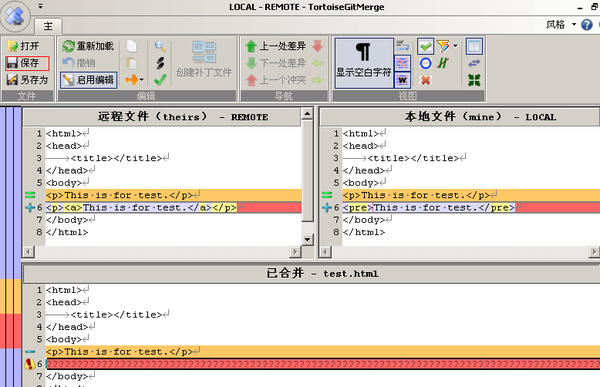Jump to 上一个冲突 (Previous Conflict)
This screenshot has height=387, width=600.
(x=276, y=80)
